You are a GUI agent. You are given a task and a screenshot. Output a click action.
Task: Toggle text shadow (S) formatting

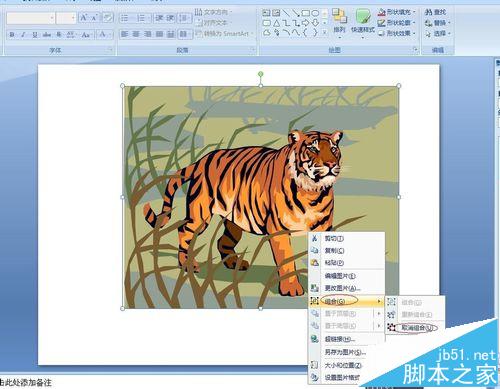[x=59, y=34]
